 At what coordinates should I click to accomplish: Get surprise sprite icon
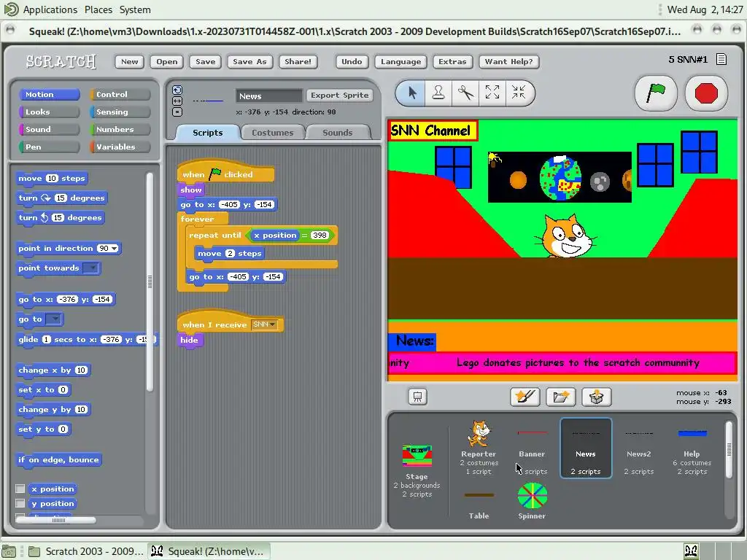click(597, 397)
